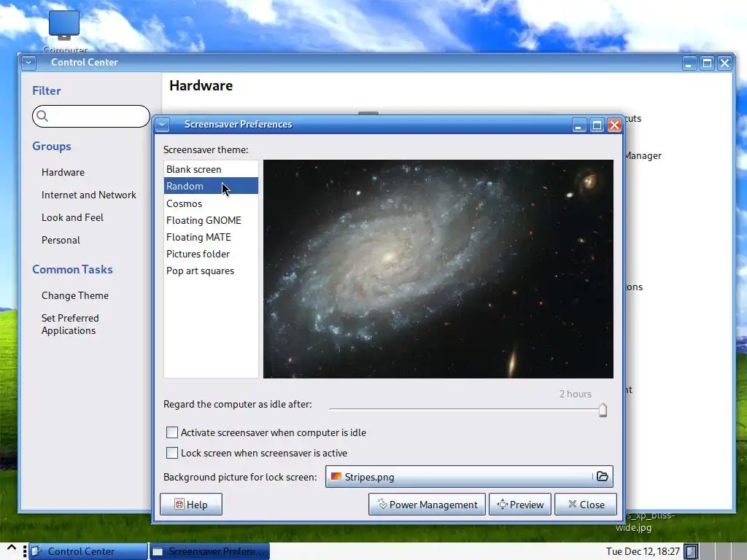Close the Screensaver Preferences dialog
Image resolution: width=747 pixels, height=560 pixels.
586,505
